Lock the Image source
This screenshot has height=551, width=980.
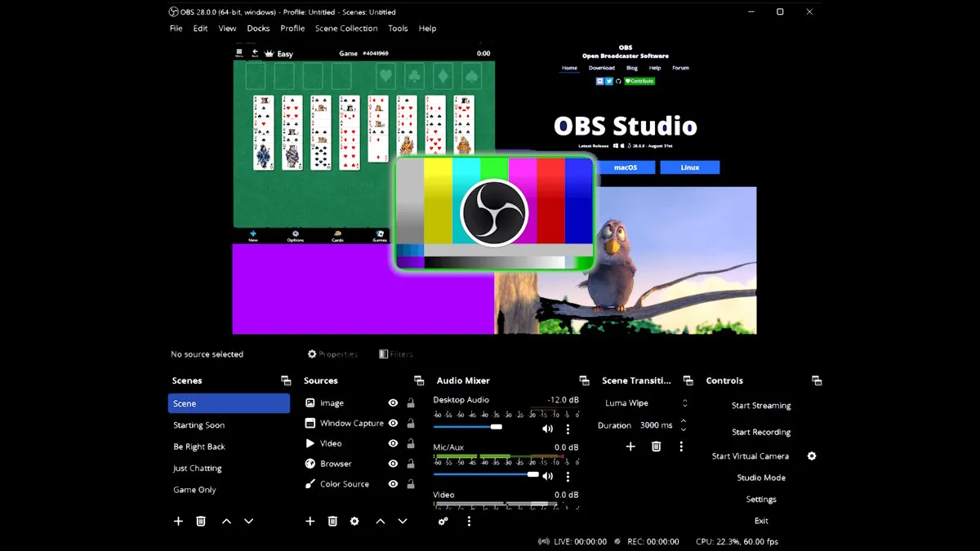click(x=410, y=403)
